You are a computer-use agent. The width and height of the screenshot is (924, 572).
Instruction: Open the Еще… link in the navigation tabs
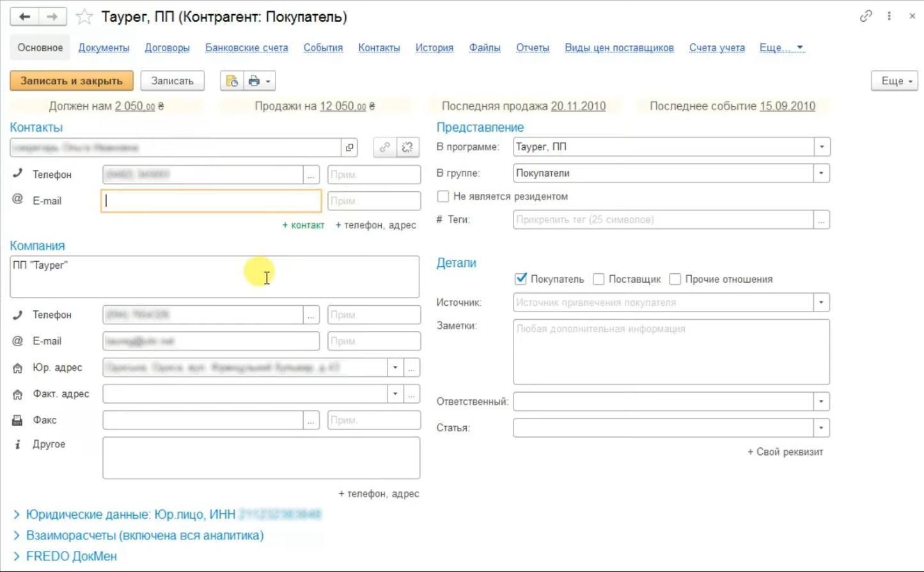click(x=781, y=48)
